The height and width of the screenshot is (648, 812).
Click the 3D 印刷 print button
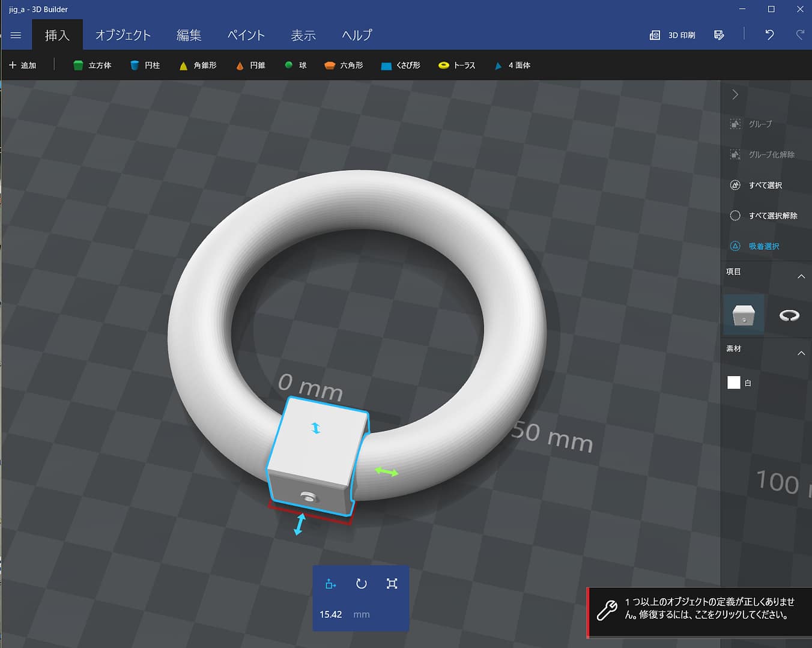tap(673, 35)
